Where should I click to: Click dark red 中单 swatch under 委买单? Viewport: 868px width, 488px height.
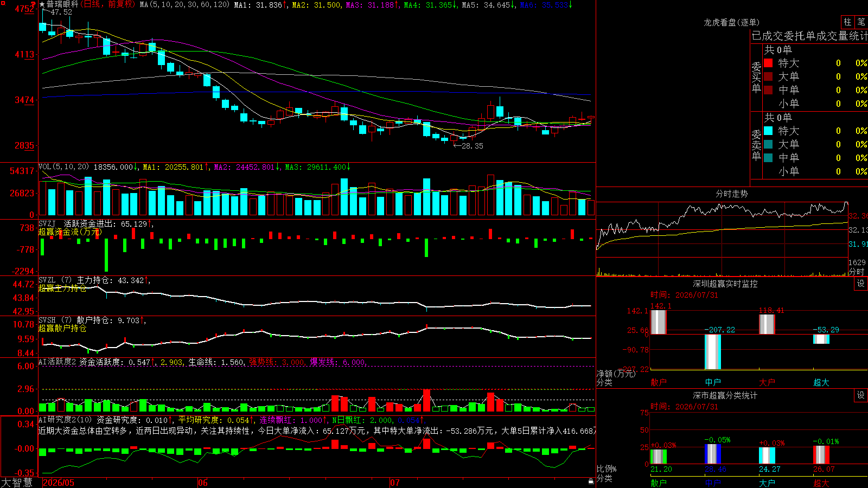(768, 90)
